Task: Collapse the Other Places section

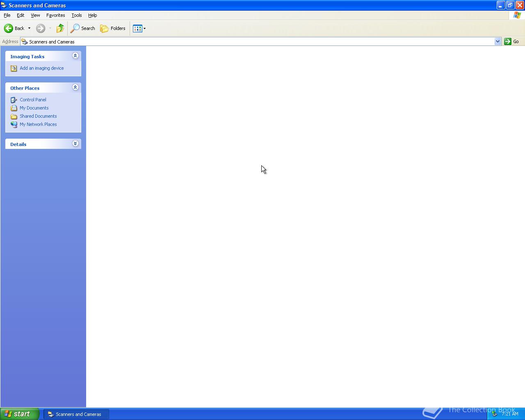Action: pos(75,87)
